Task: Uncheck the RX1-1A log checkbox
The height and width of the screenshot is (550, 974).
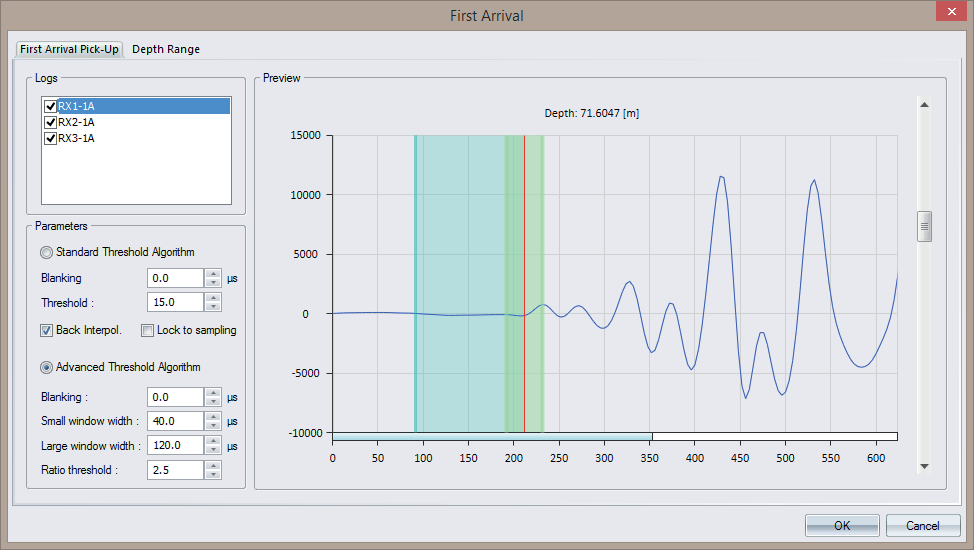Action: [x=50, y=106]
